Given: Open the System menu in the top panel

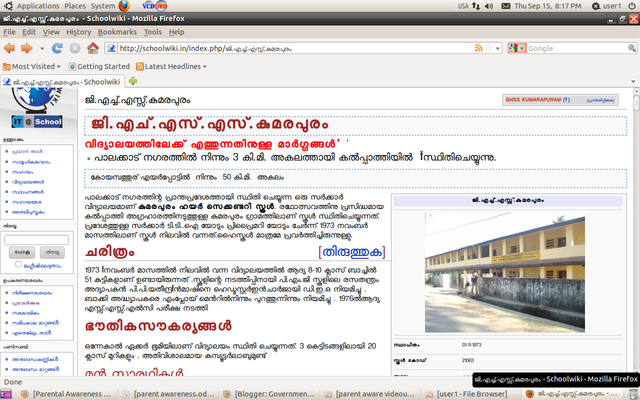Looking at the screenshot, I should (103, 6).
